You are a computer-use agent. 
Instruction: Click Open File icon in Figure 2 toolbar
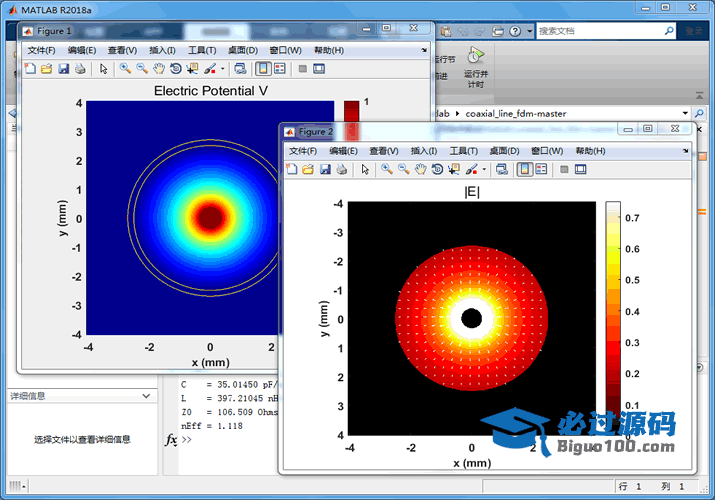[x=308, y=170]
